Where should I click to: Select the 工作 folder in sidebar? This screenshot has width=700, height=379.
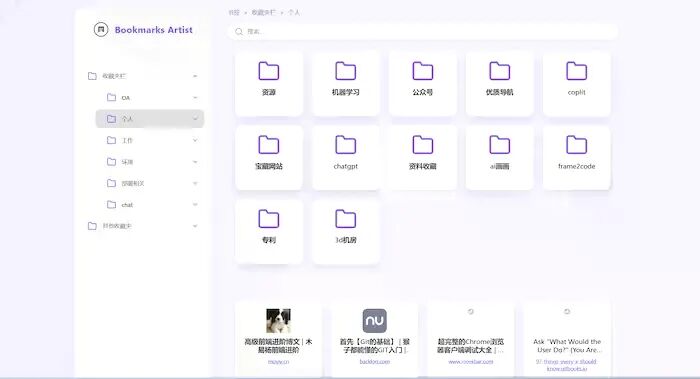(x=150, y=140)
